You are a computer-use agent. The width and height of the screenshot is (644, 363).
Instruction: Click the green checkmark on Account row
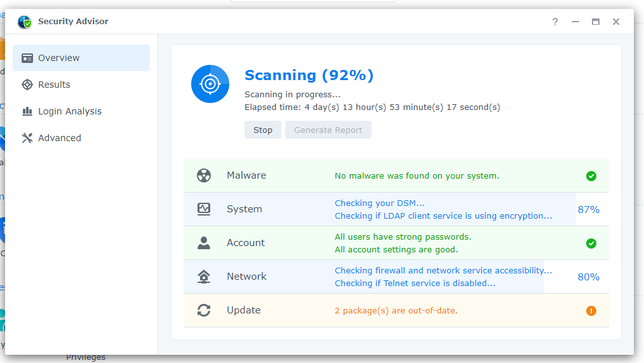pyautogui.click(x=591, y=243)
